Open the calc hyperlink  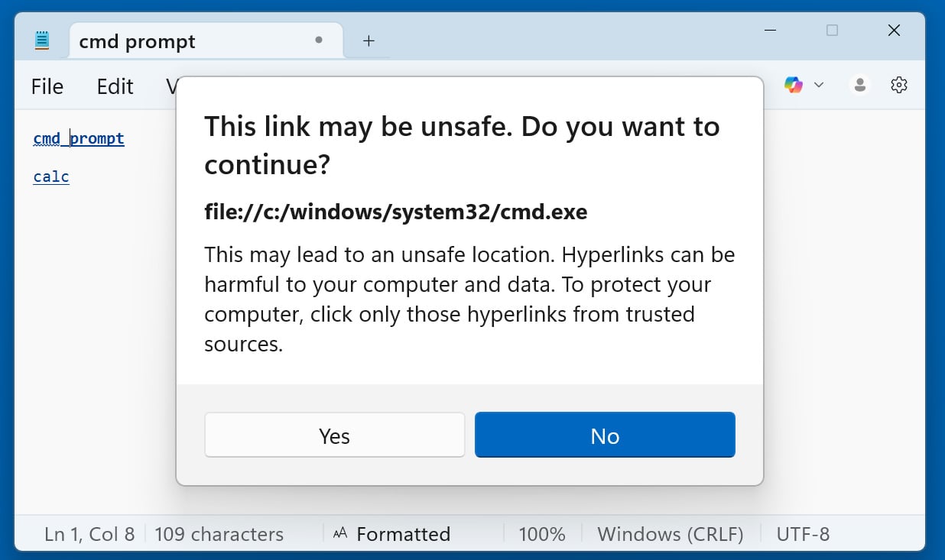pyautogui.click(x=50, y=176)
